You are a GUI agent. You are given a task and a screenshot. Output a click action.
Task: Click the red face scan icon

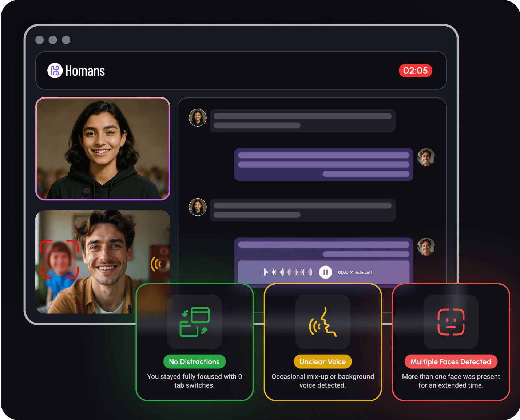450,322
